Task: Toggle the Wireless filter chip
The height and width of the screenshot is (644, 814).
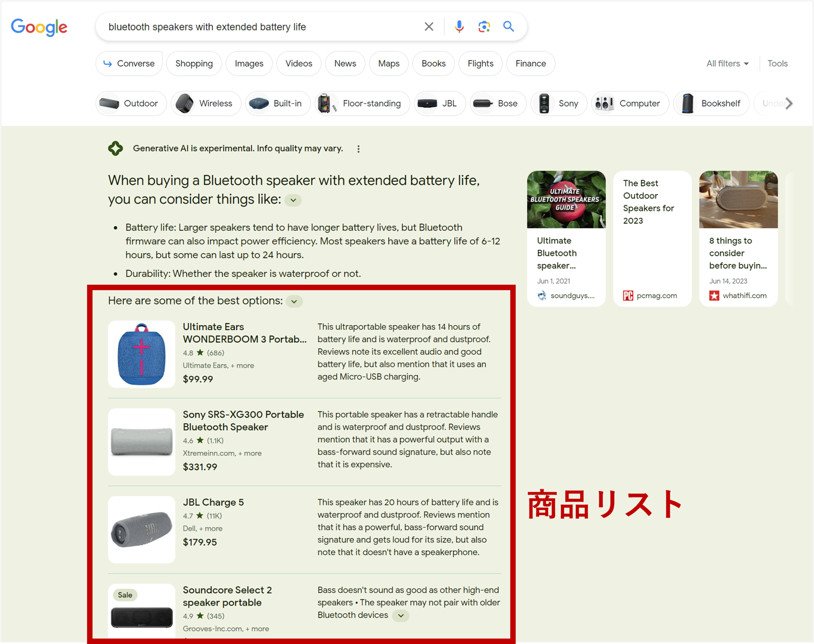Action: pos(206,103)
